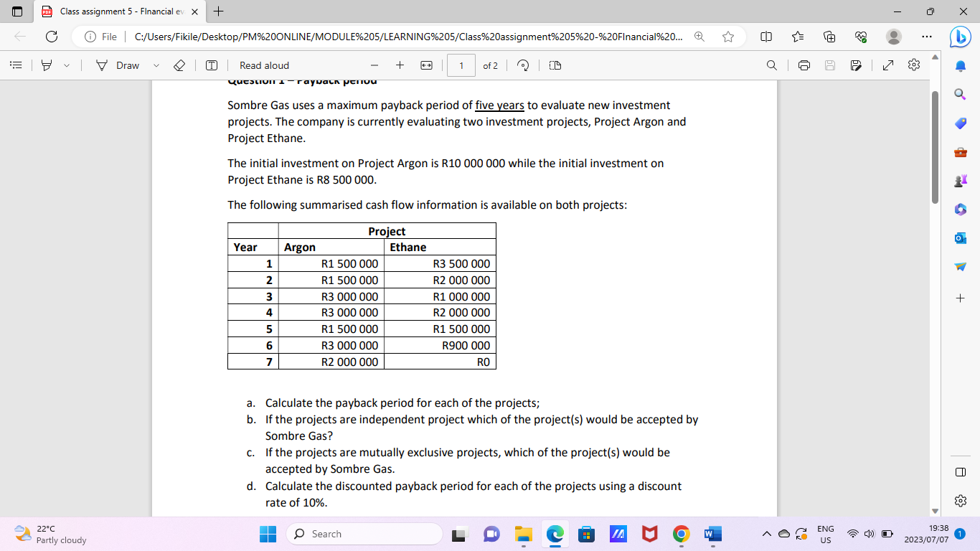Toggle fit to width view
The image size is (980, 551).
426,65
